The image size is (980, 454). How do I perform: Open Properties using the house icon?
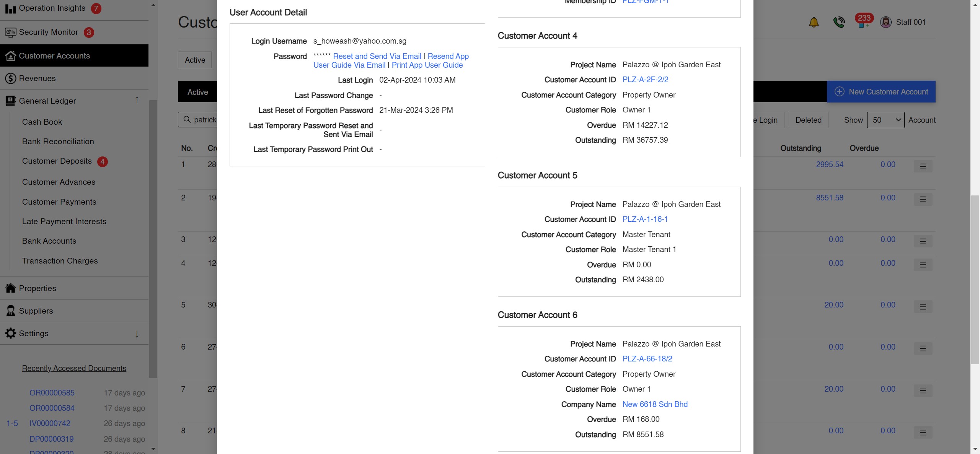pyautogui.click(x=10, y=288)
